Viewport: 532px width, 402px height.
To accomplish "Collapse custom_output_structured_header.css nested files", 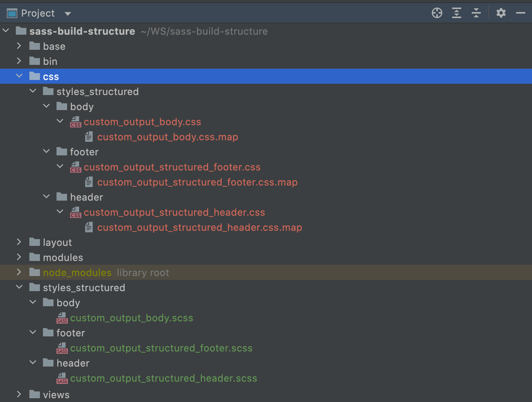I will [60, 212].
